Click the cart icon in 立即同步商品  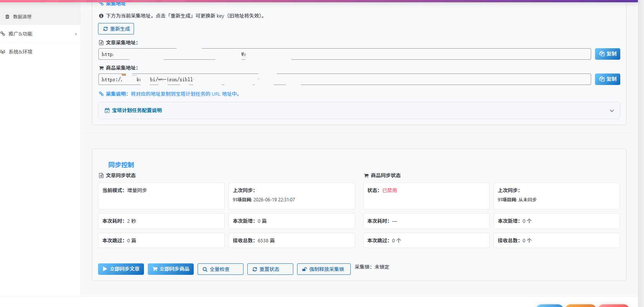click(155, 269)
